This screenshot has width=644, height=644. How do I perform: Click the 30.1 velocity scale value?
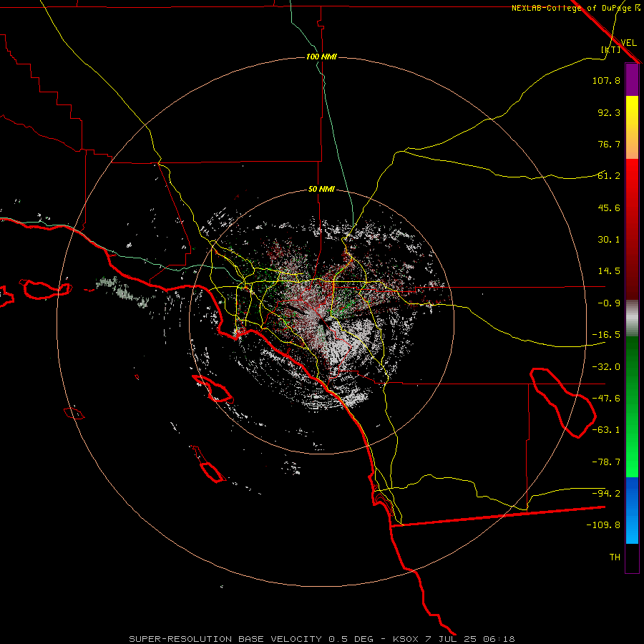coord(609,240)
